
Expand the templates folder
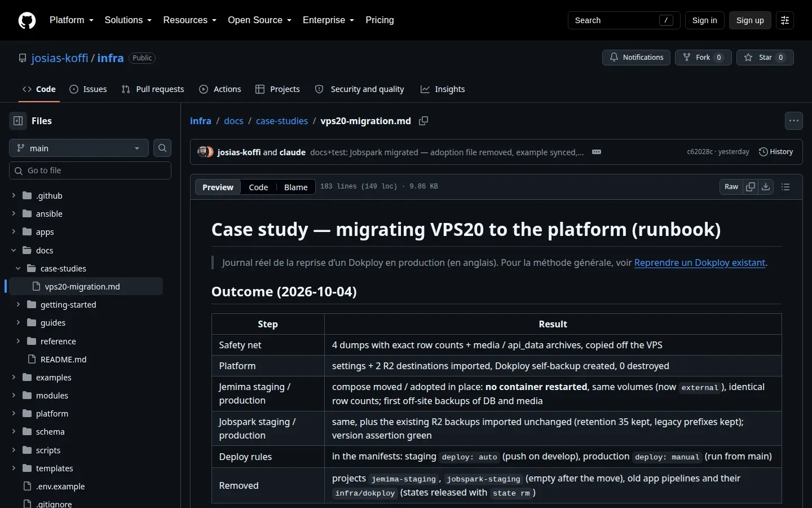point(14,468)
